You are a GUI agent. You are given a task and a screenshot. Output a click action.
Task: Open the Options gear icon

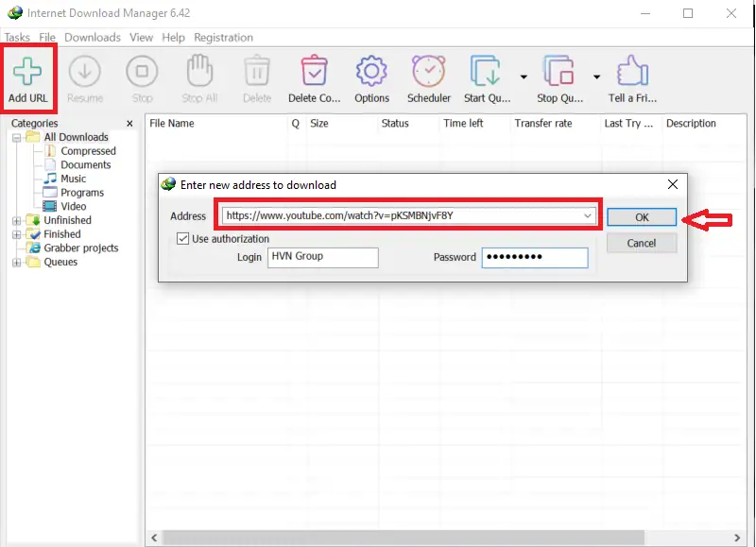[371, 72]
